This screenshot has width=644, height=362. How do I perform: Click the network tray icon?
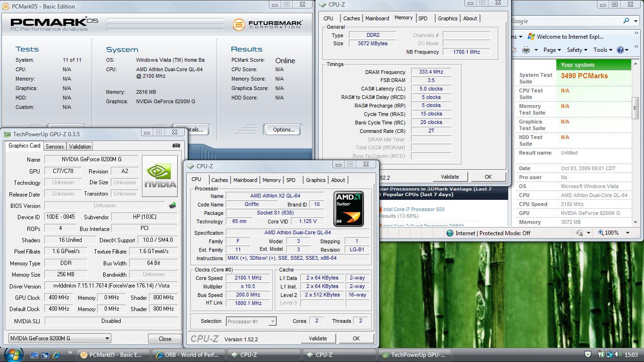pyautogui.click(x=609, y=354)
